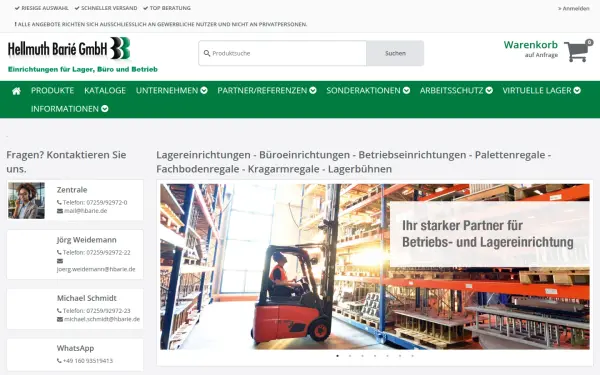The width and height of the screenshot is (600, 375).
Task: Click the 'WhatsApp' contact heading
Action: click(75, 348)
